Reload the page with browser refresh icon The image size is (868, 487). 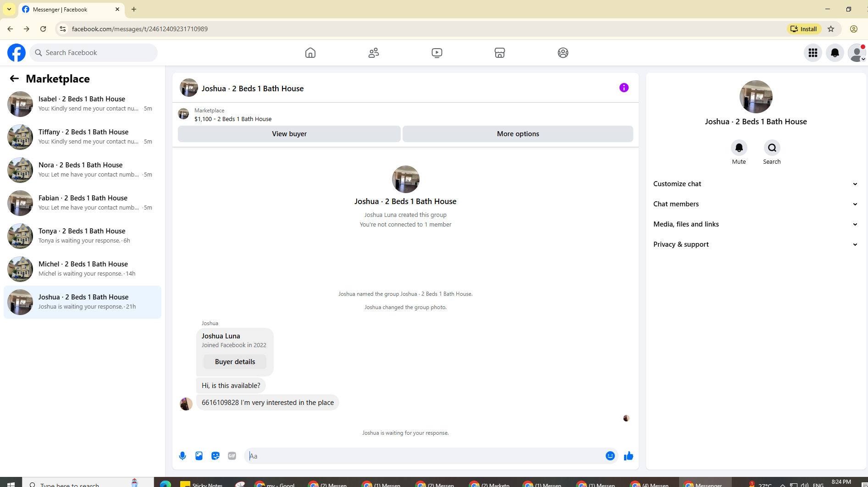click(x=43, y=29)
